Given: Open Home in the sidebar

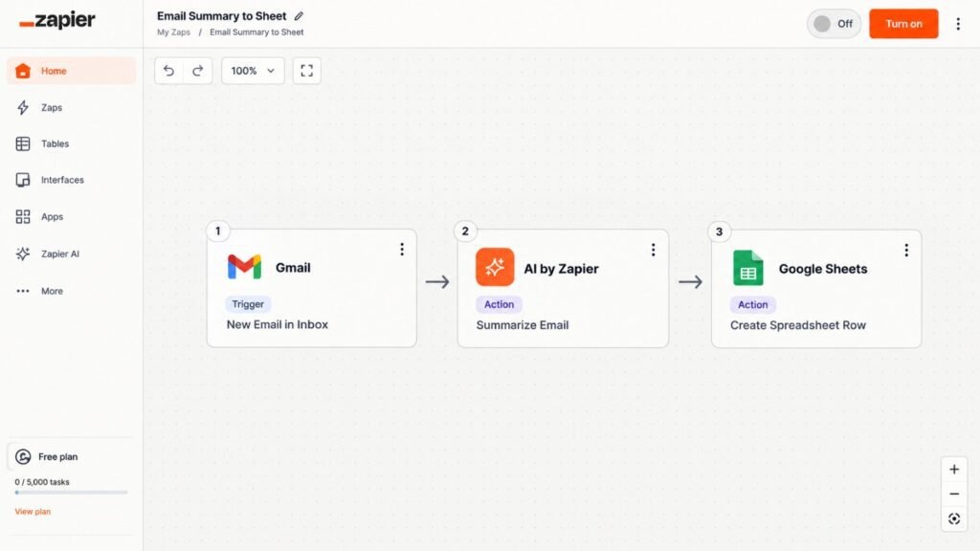Looking at the screenshot, I should coord(71,71).
